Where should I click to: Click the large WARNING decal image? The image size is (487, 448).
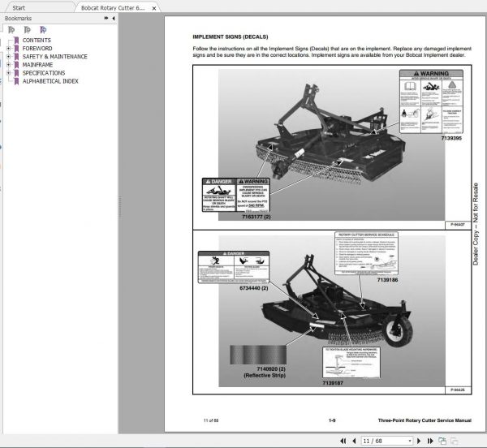pos(431,101)
